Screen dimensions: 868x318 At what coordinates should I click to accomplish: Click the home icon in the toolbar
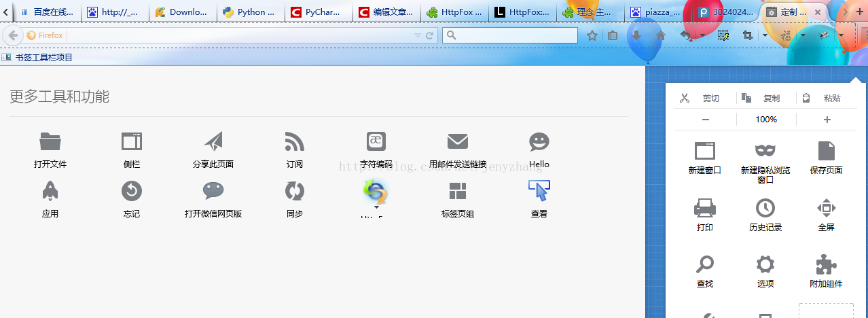pyautogui.click(x=660, y=35)
